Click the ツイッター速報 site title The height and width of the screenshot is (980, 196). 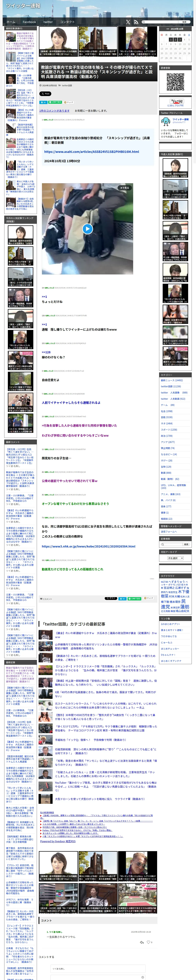[x=23, y=6]
